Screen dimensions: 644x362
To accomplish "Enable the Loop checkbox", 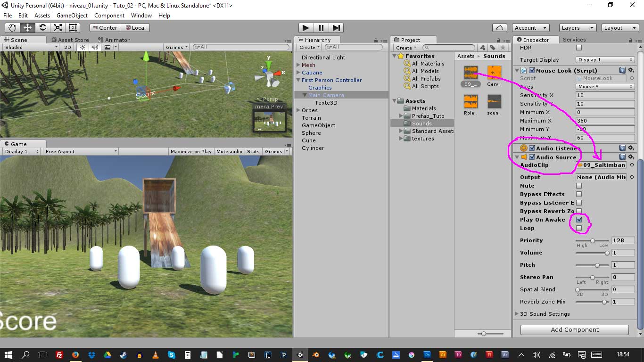I will point(579,228).
